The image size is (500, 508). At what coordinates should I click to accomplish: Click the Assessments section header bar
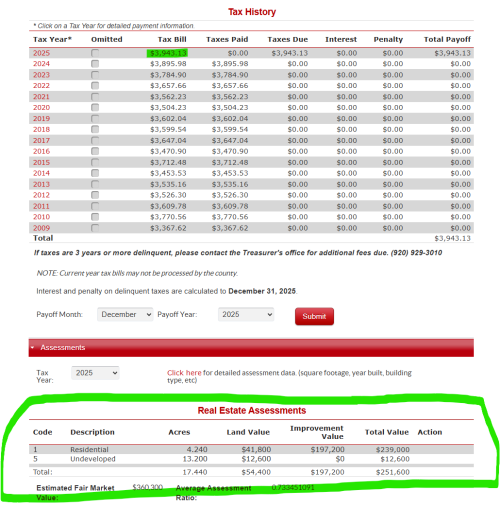click(251, 348)
